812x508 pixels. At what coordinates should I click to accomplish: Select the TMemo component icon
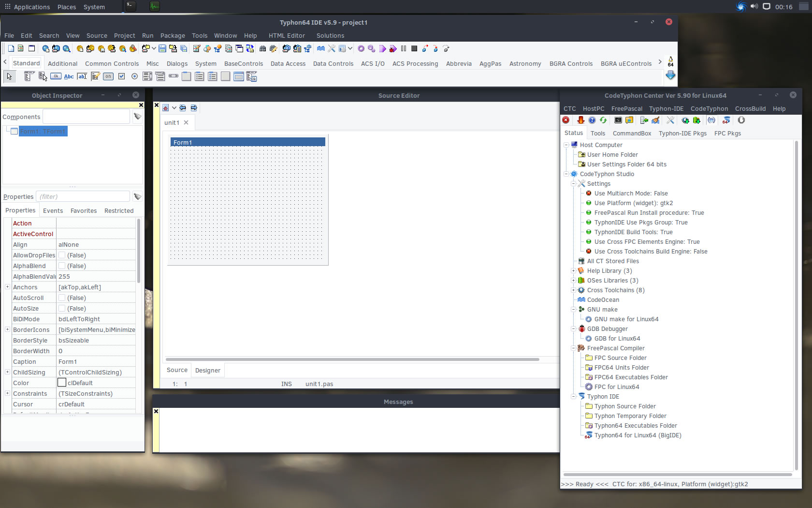click(95, 76)
